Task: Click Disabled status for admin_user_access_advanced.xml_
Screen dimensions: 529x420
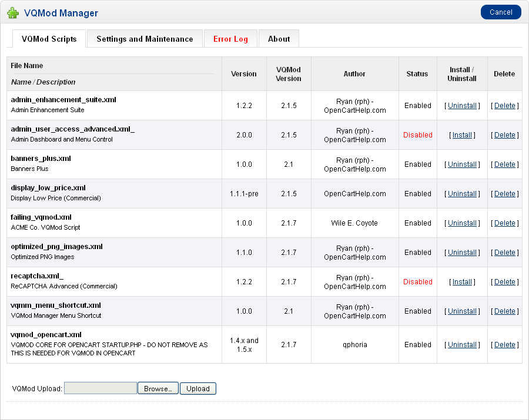Action: [x=418, y=135]
